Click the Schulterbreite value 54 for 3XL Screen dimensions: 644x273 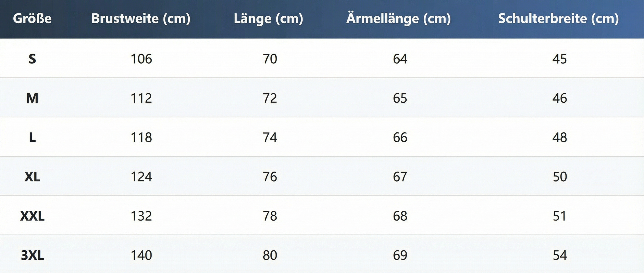[x=560, y=255]
